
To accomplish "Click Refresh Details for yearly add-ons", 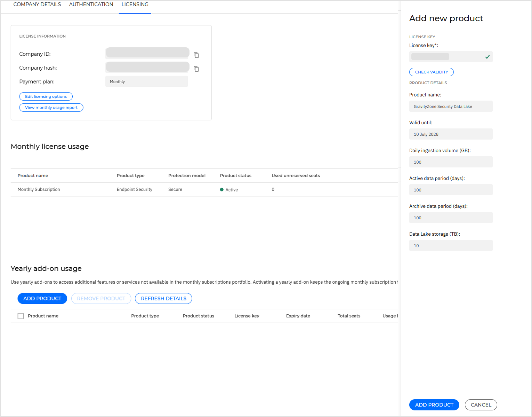I will (x=163, y=298).
